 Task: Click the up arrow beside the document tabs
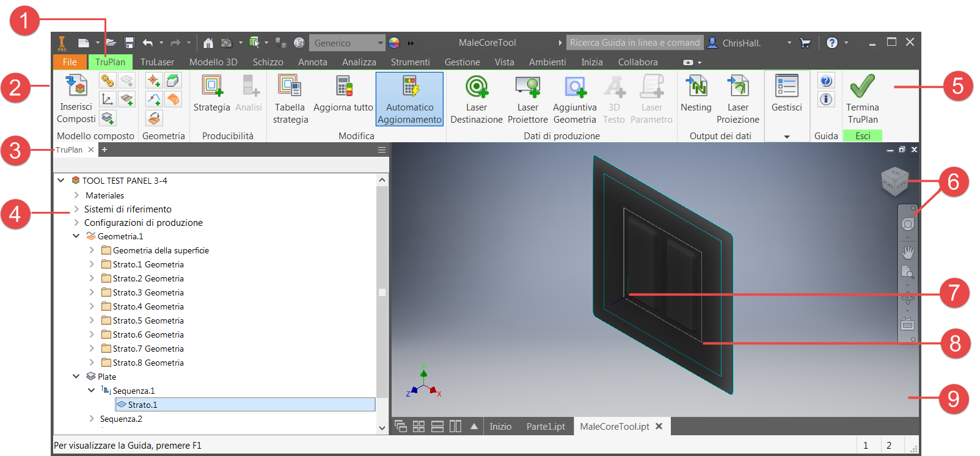[x=474, y=426]
